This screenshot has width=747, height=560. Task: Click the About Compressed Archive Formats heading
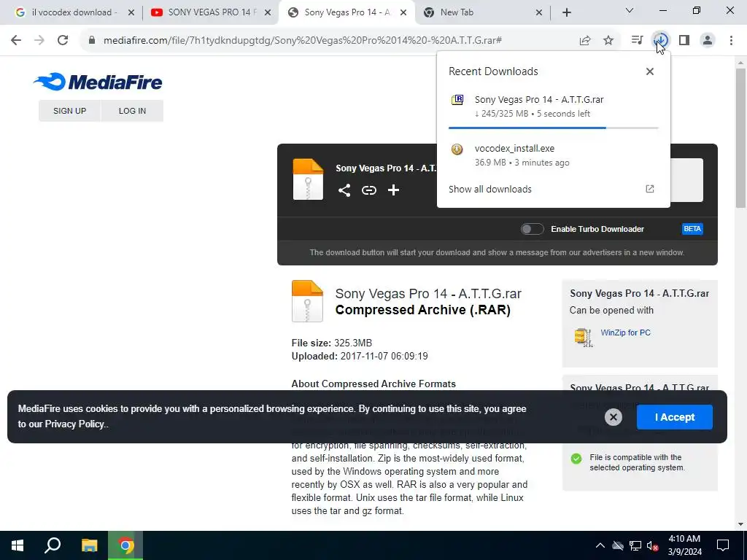coord(373,384)
